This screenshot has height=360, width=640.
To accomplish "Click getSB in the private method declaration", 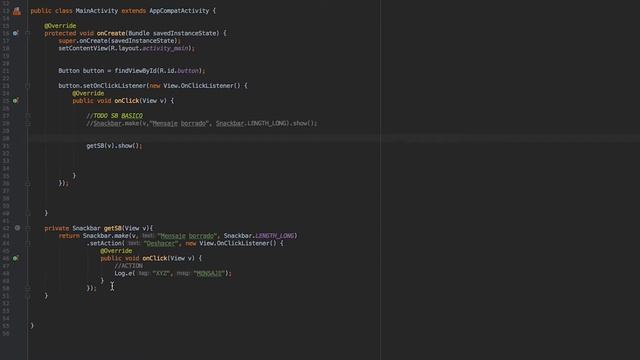I will tap(113, 228).
